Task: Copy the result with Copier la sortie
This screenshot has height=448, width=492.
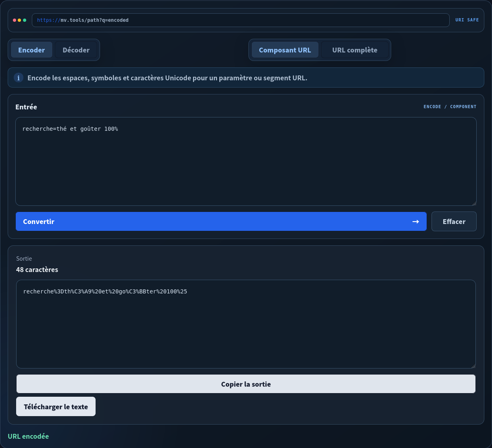Action: [x=246, y=384]
